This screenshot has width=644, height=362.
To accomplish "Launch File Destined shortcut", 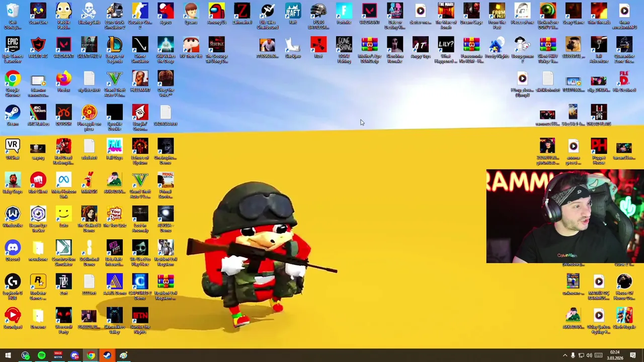I will [x=624, y=81].
